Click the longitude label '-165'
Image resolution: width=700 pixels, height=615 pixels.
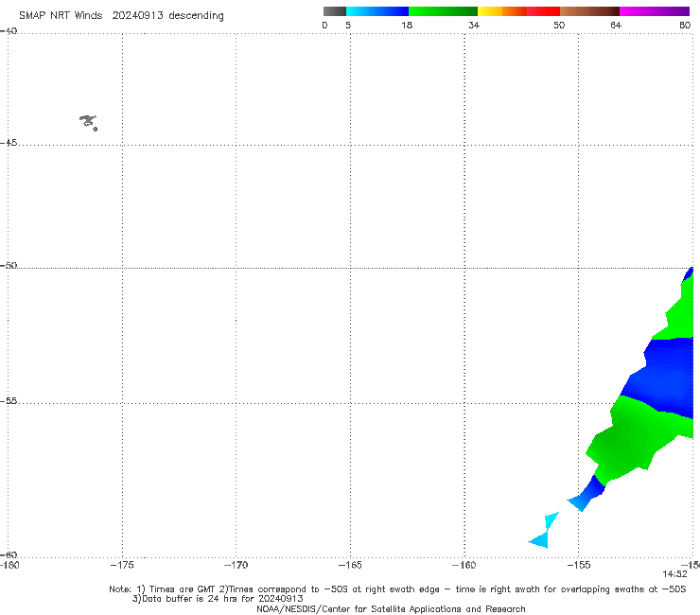point(350,565)
